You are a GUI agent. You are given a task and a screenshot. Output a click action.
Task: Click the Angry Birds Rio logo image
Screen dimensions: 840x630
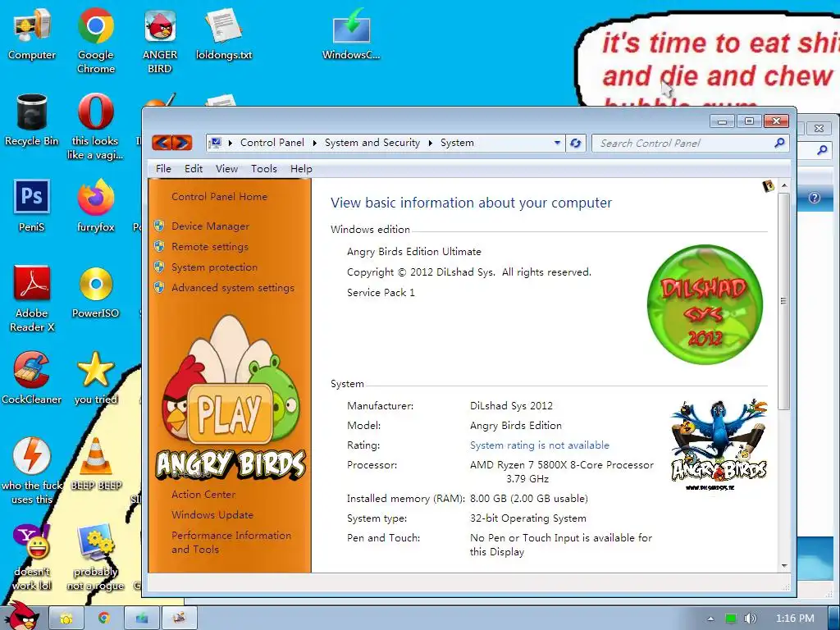pyautogui.click(x=719, y=444)
